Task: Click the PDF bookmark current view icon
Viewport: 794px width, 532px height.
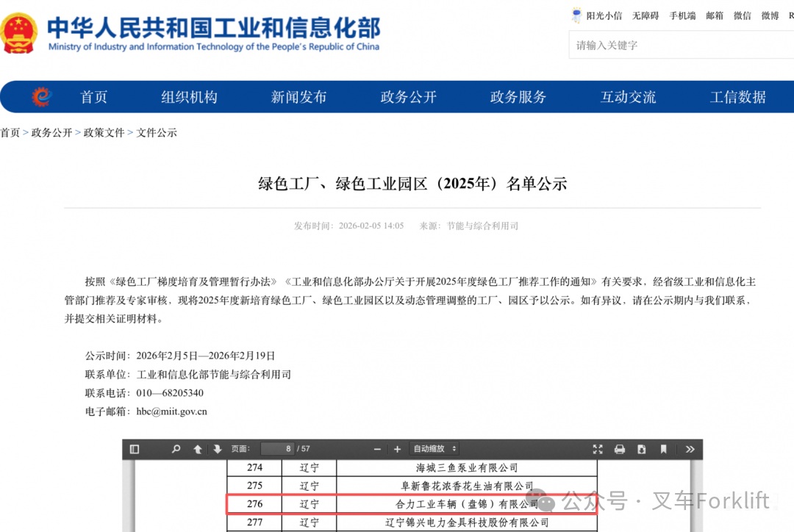Action: [664, 449]
